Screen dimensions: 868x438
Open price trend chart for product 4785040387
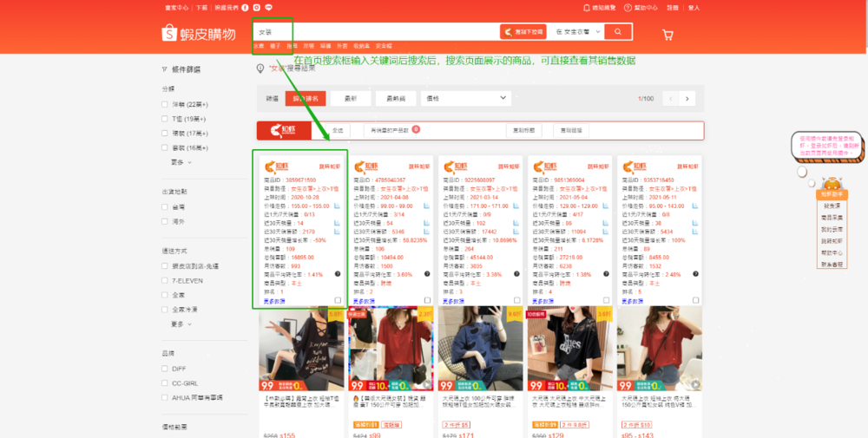point(427,206)
